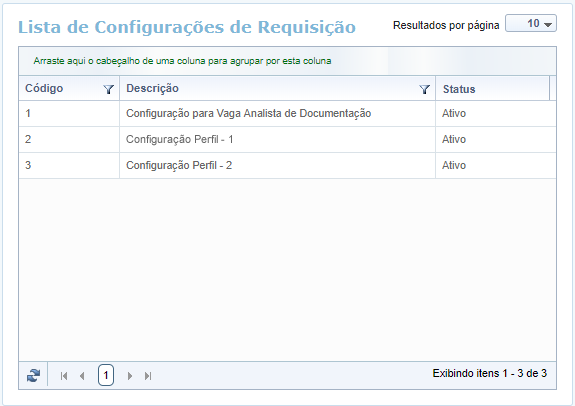The image size is (575, 406).
Task: Go to the last page arrow
Action: click(148, 376)
